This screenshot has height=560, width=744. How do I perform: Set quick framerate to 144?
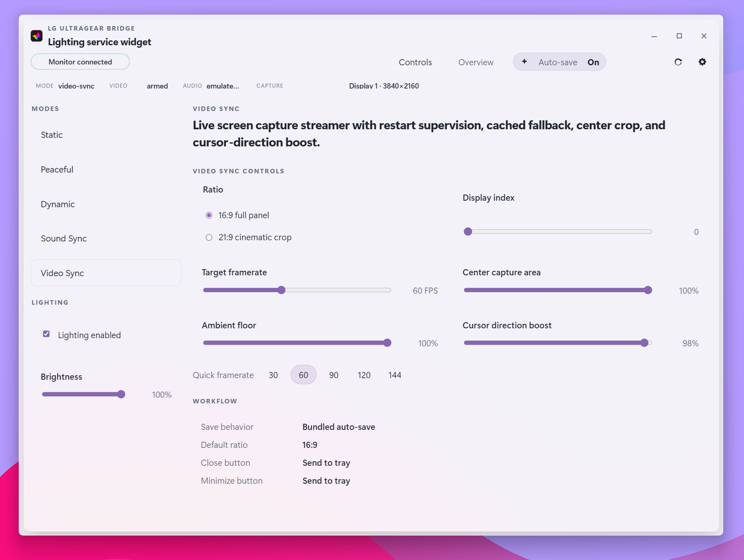pos(395,375)
